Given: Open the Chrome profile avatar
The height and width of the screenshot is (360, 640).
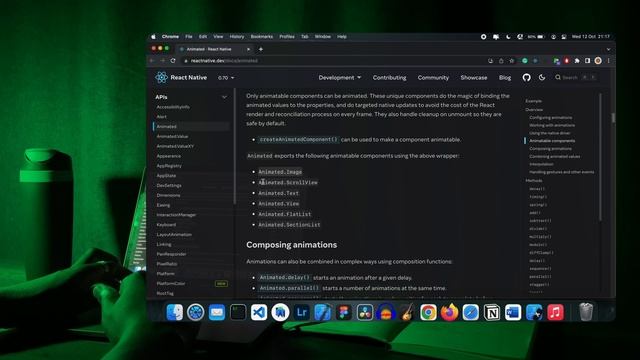Looking at the screenshot, I should point(598,61).
